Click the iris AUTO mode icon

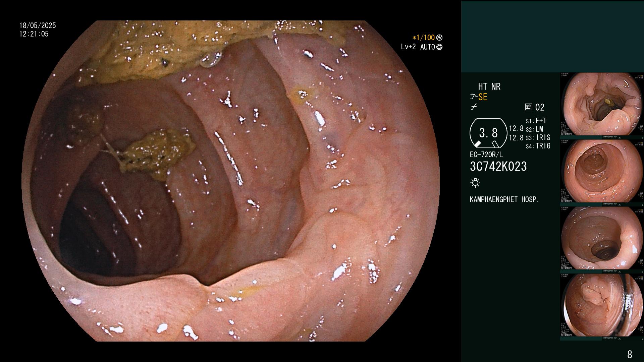(439, 47)
